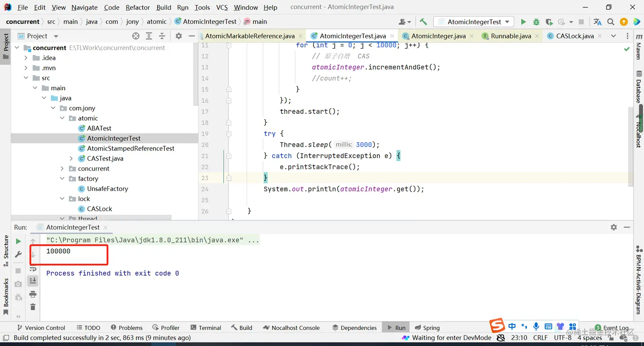The image size is (644, 346).
Task: Clear console output with trash icon
Action: pyautogui.click(x=33, y=307)
